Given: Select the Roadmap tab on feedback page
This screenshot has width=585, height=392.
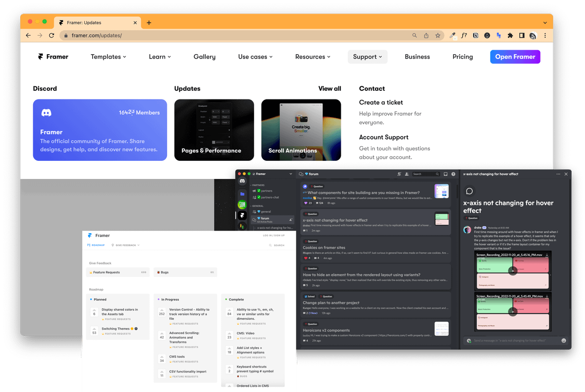Looking at the screenshot, I should 96,245.
